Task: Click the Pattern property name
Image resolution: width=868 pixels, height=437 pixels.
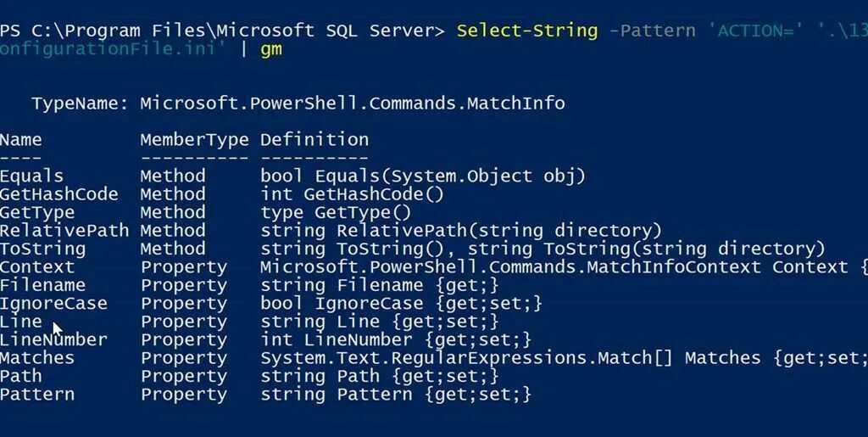Action: 37,395
